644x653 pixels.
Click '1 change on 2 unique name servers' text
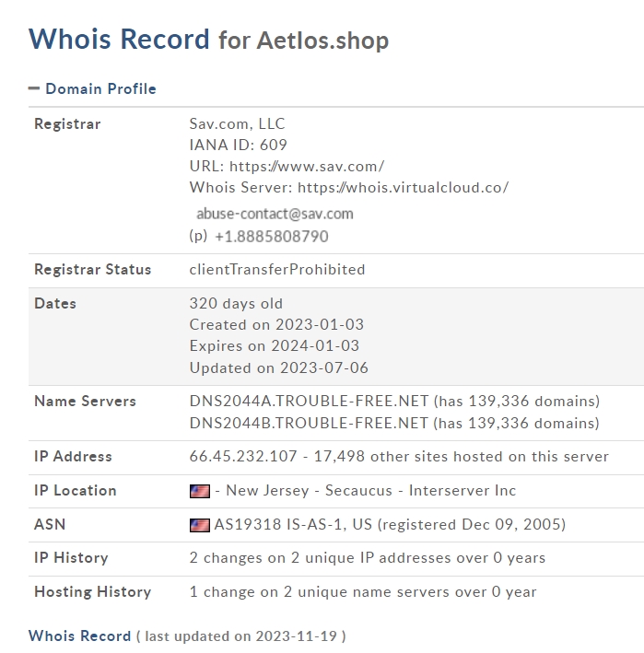tap(320, 592)
